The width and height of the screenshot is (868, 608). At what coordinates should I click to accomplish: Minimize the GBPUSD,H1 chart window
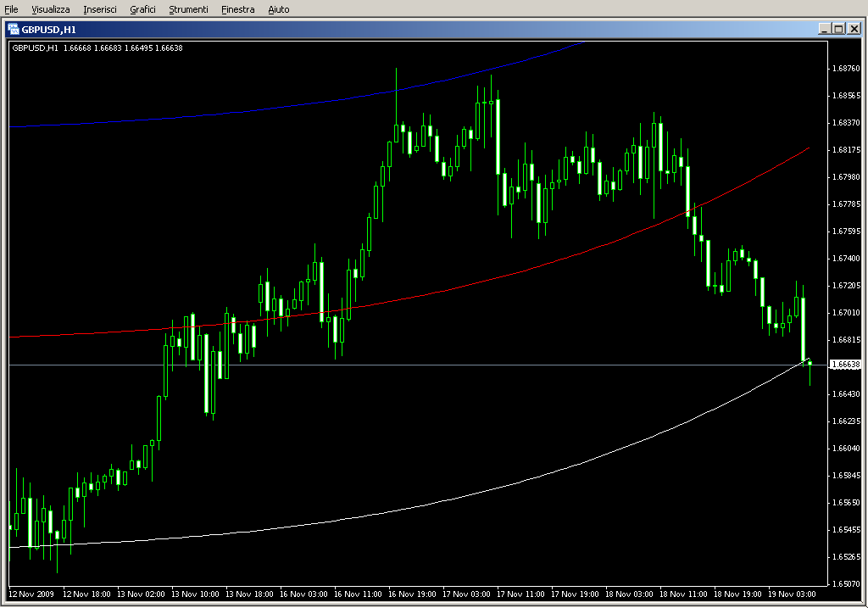coord(825,29)
